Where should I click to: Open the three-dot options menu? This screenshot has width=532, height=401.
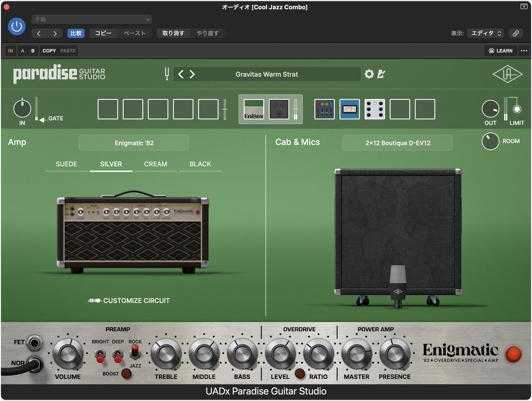pos(524,51)
